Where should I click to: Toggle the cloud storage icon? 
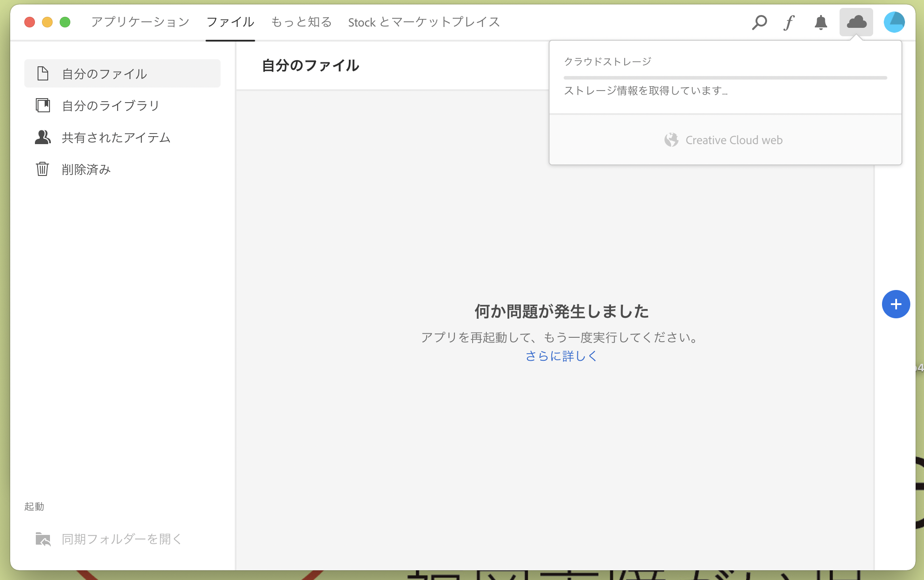click(856, 22)
